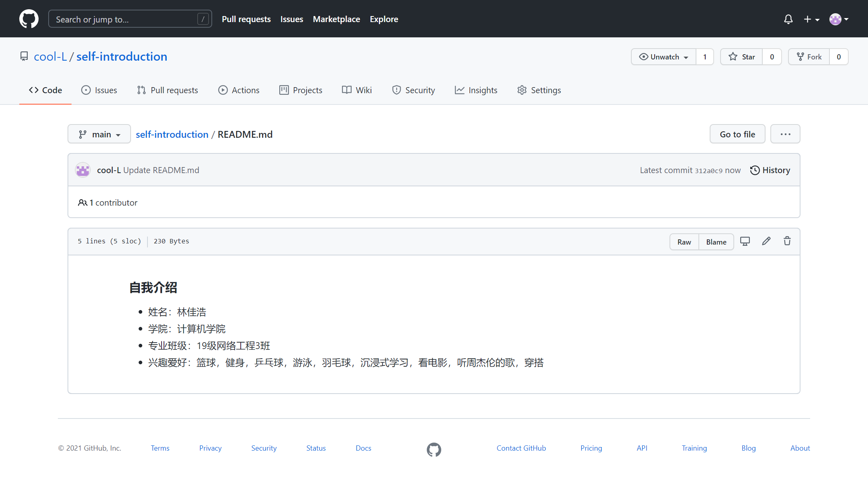Switch to the Insights tab
Image resolution: width=868 pixels, height=494 pixels.
point(476,90)
